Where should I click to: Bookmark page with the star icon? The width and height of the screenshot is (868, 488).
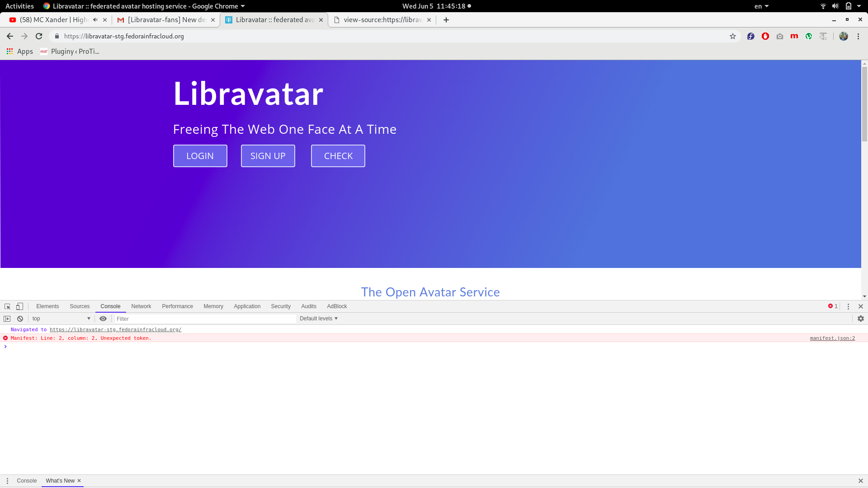[732, 36]
